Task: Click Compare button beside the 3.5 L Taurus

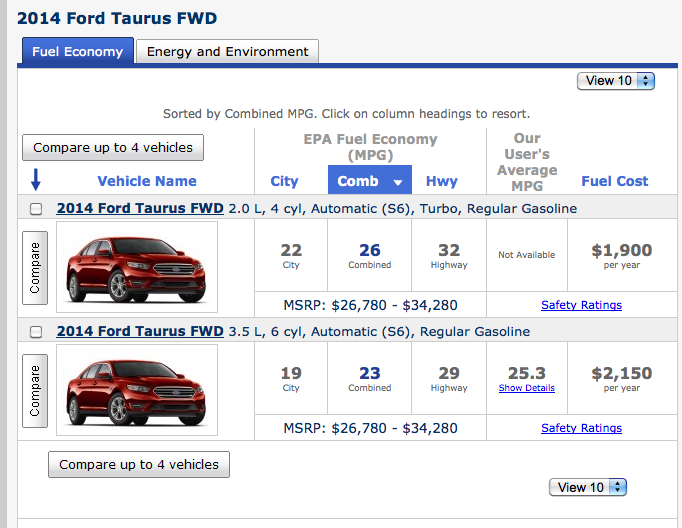Action: [x=35, y=391]
